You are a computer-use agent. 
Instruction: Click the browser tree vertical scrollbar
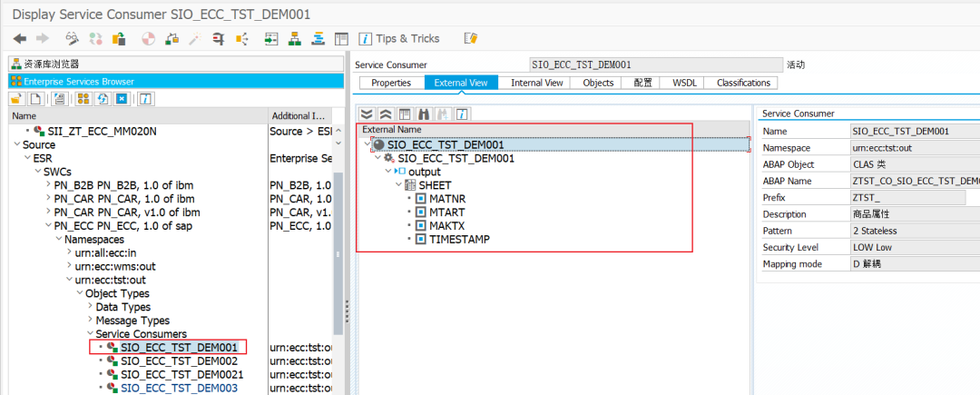pos(338,253)
